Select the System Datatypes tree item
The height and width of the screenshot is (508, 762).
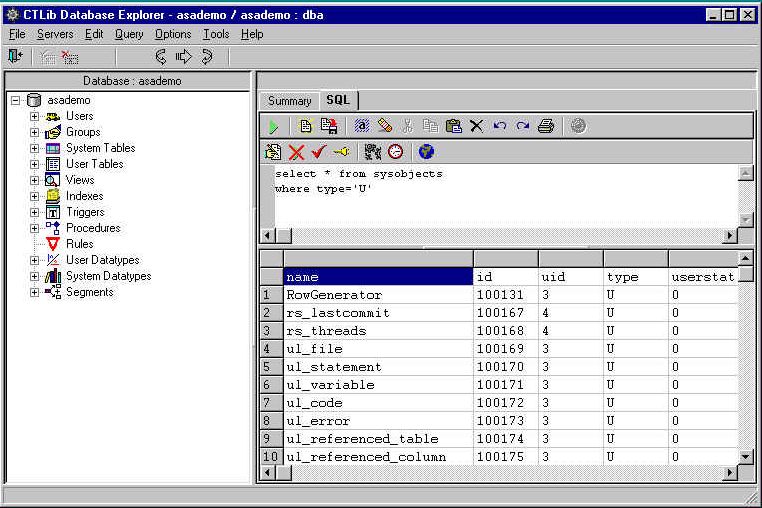click(x=108, y=276)
